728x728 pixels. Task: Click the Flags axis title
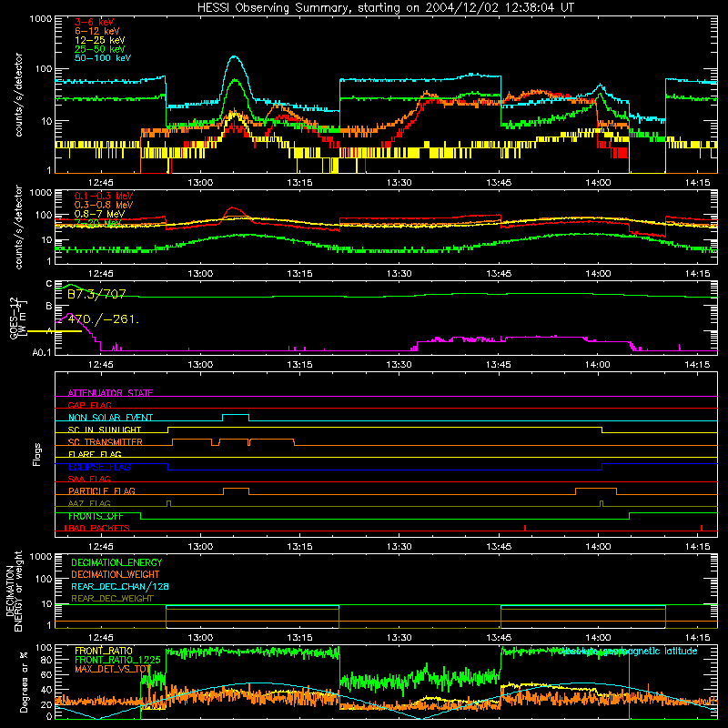[37, 454]
